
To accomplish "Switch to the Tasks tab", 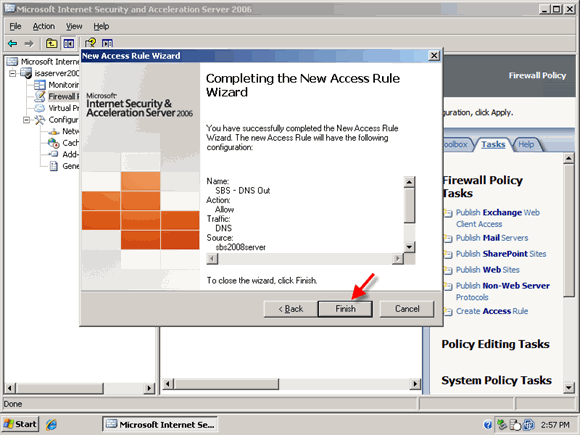I will [493, 145].
